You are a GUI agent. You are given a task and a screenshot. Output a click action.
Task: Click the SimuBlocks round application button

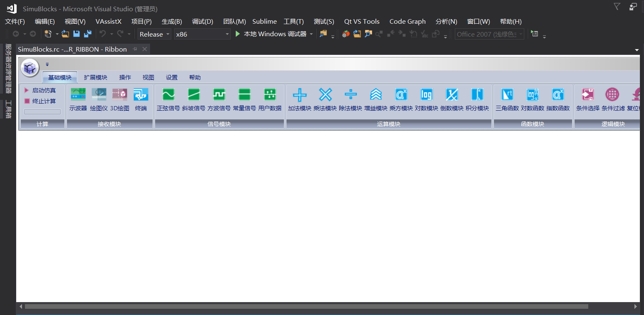pos(30,67)
